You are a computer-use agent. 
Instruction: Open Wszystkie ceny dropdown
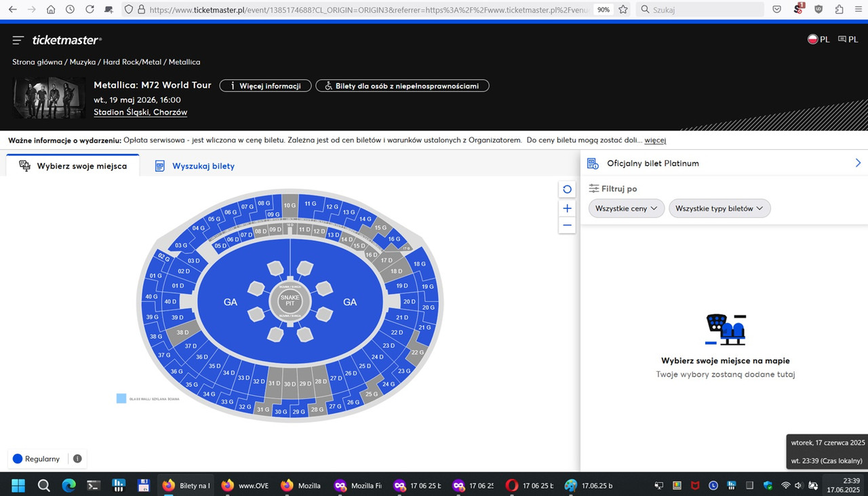(x=627, y=208)
